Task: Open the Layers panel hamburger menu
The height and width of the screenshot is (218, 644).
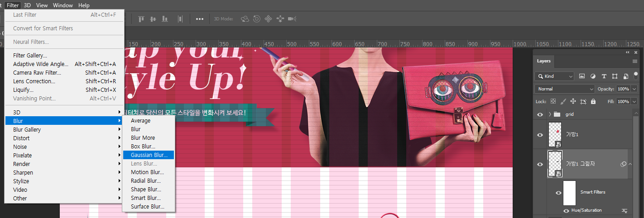Action: tap(634, 61)
